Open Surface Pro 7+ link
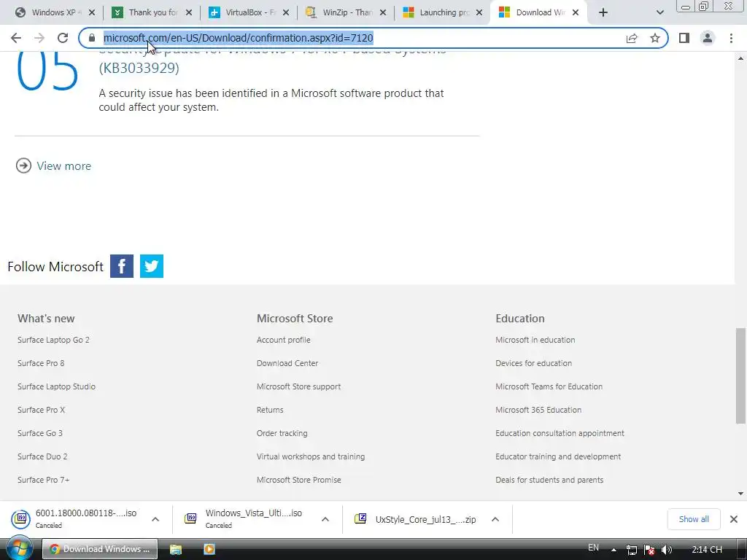 click(43, 480)
